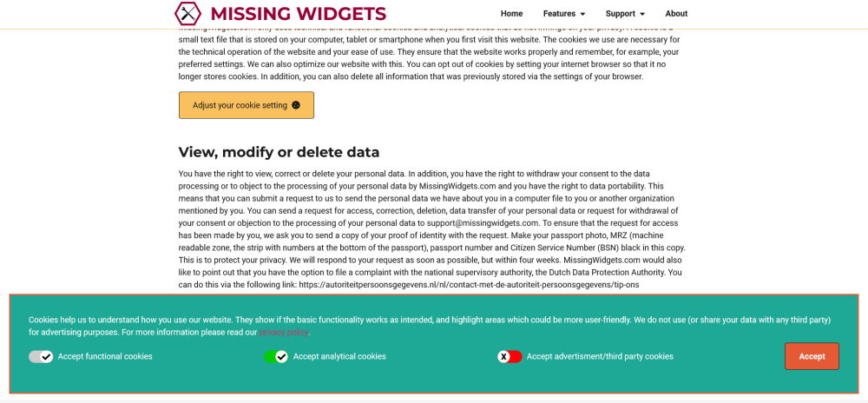Expand the Features menu
The height and width of the screenshot is (403, 868).
tap(564, 14)
